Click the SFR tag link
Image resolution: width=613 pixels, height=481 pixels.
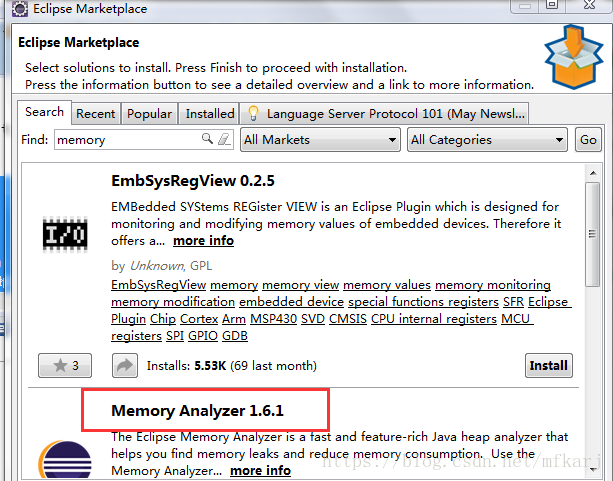pyautogui.click(x=513, y=302)
